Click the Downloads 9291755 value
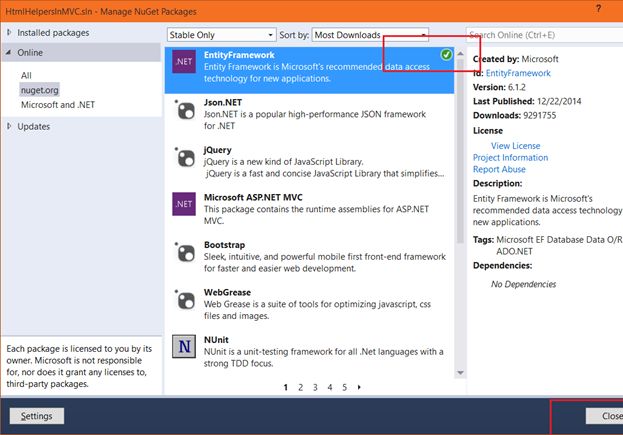 coord(540,116)
